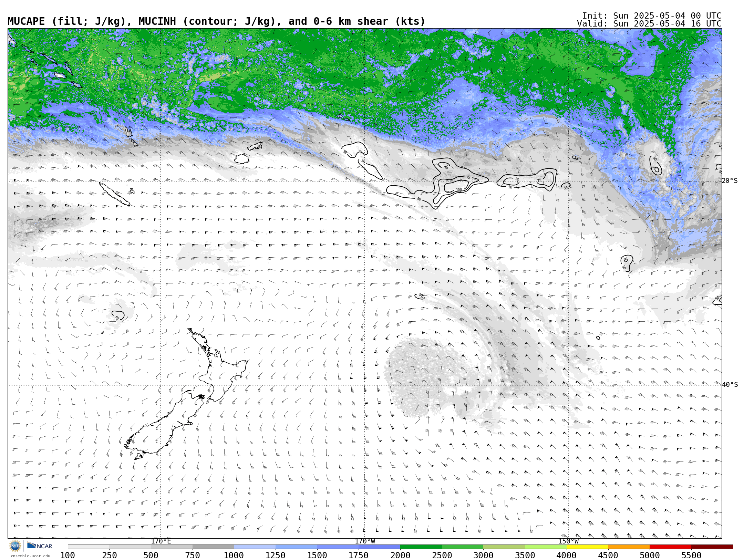This screenshot has height=560, width=744.
Task: Click the gray 500-750 colorbar swatch
Action: point(172,547)
